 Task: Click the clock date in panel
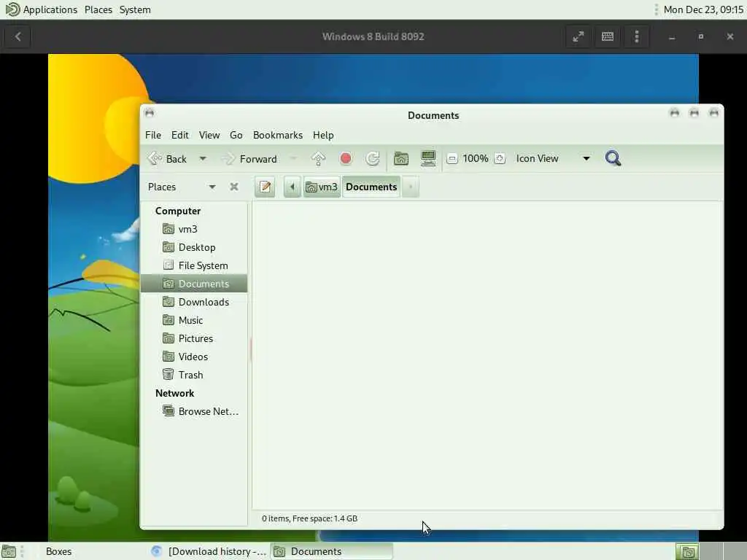703,9
